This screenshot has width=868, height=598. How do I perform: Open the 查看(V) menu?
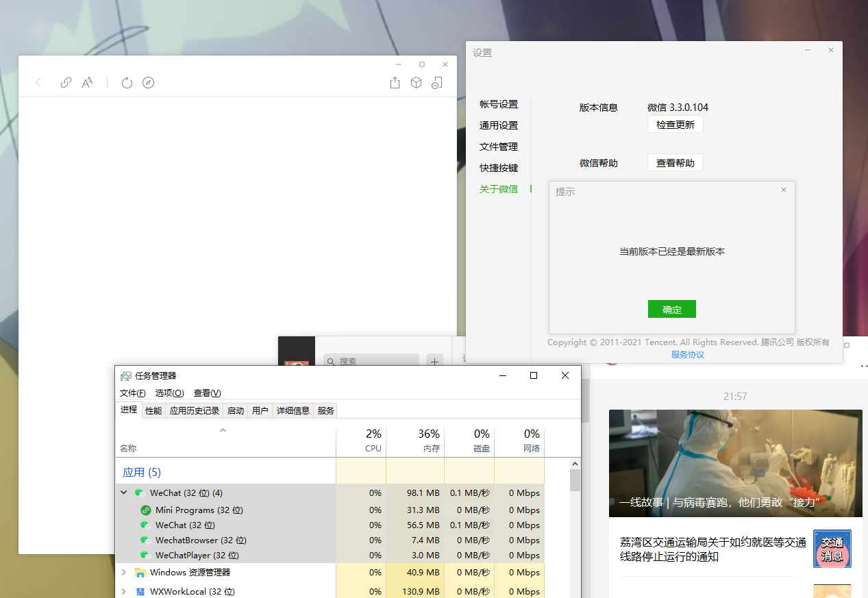tap(207, 393)
